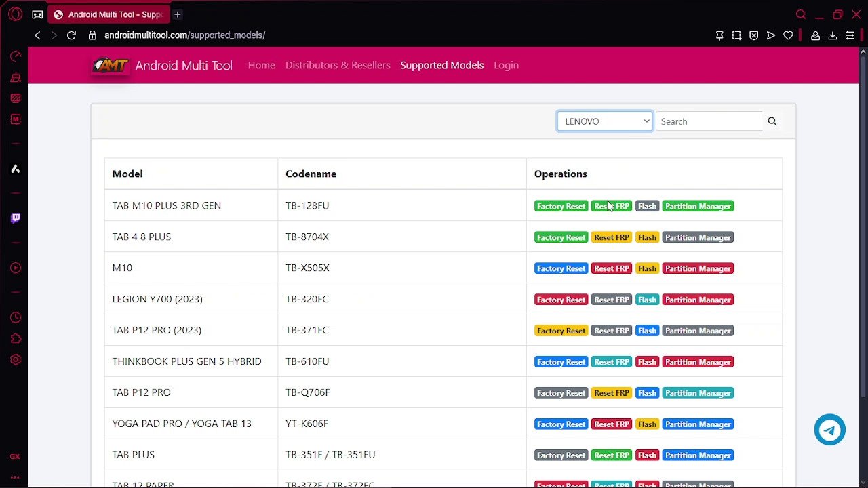This screenshot has width=868, height=488.
Task: Open the profile account icon
Action: pos(816,35)
